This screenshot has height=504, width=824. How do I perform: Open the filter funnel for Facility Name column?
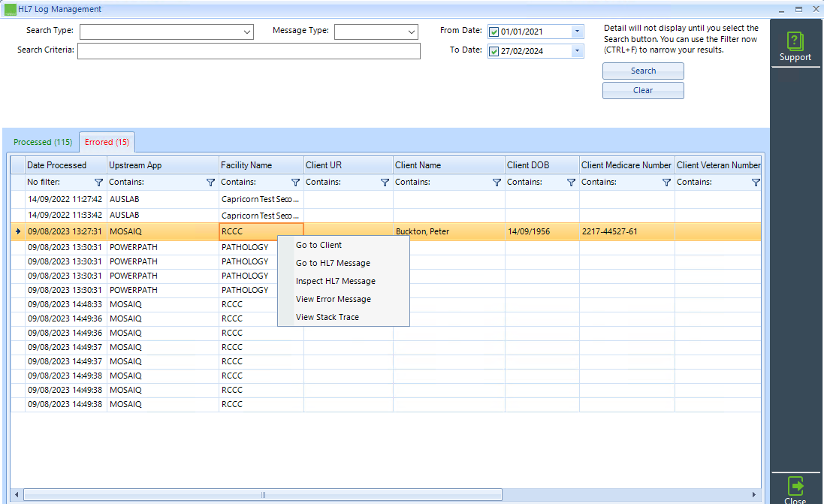294,182
